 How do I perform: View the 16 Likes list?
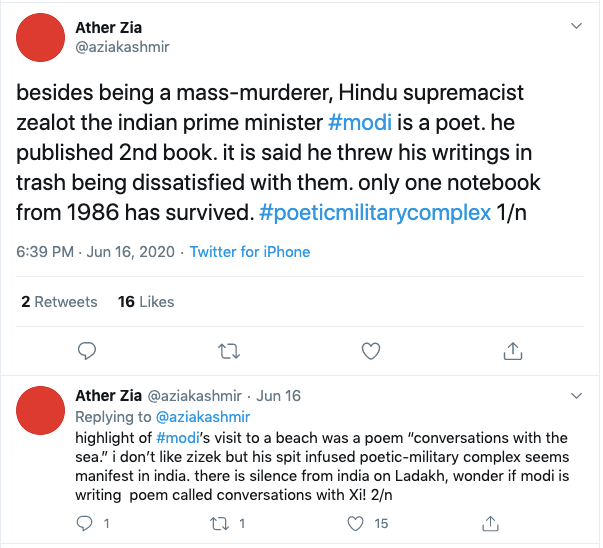coord(146,301)
